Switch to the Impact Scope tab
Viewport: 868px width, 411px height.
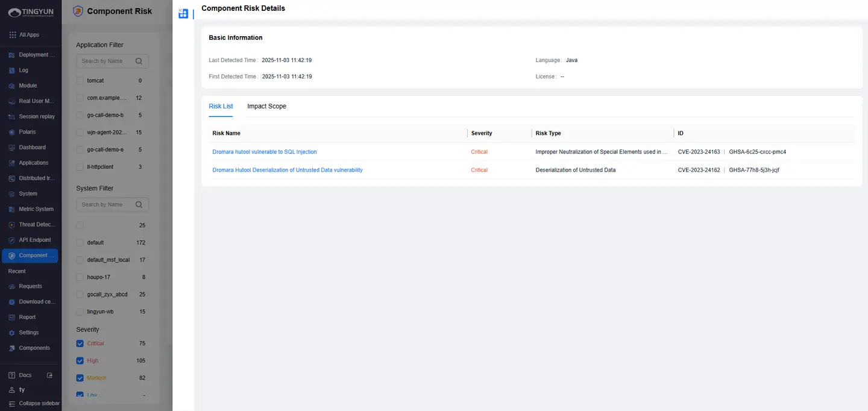[266, 107]
